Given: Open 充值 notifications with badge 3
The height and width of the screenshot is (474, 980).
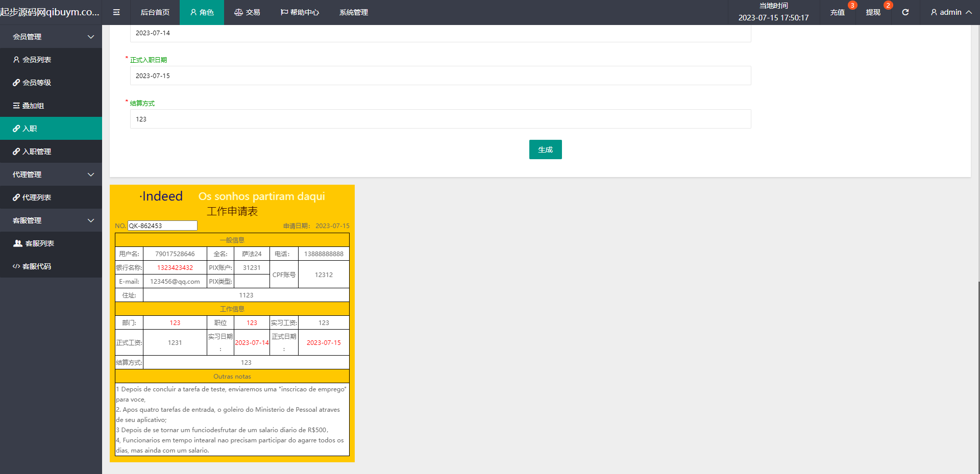Looking at the screenshot, I should click(x=838, y=12).
